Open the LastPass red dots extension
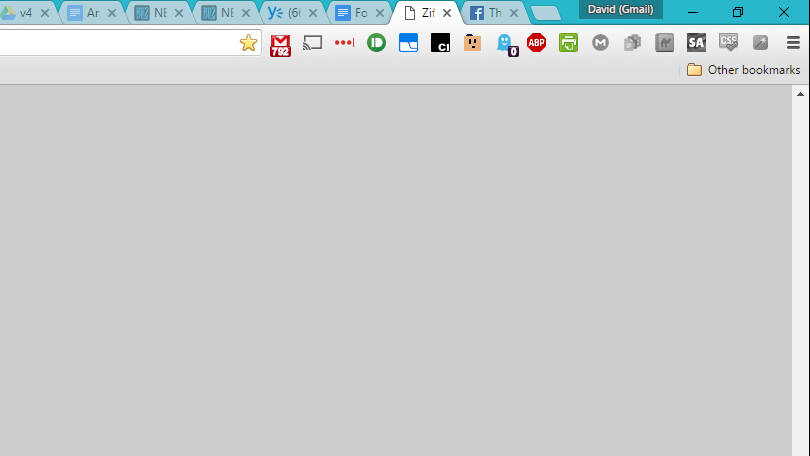 (344, 43)
